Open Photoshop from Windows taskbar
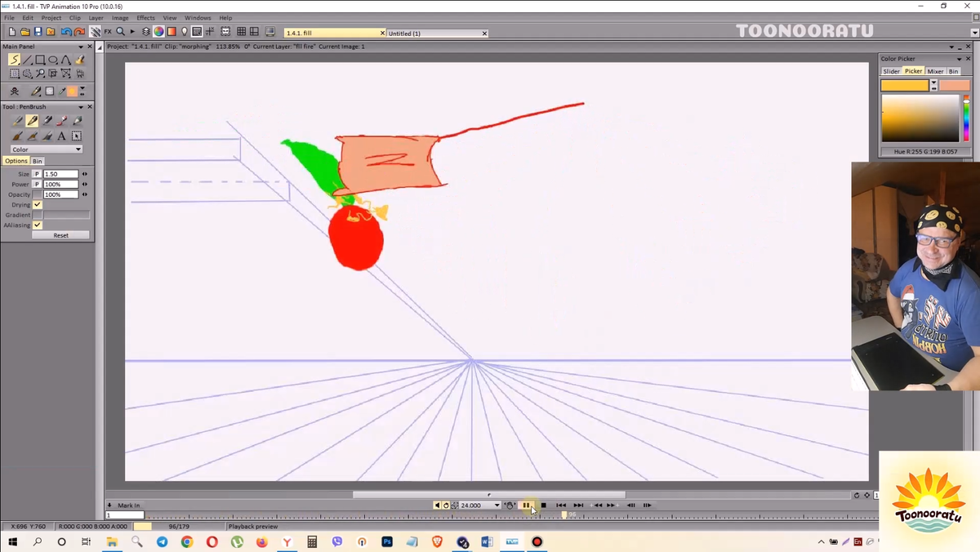This screenshot has height=552, width=980. [x=387, y=541]
